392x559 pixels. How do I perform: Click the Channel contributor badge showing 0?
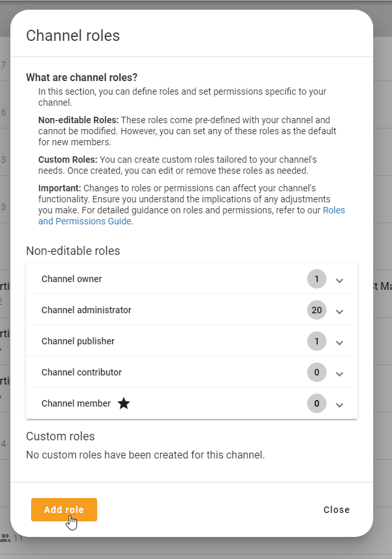(316, 372)
